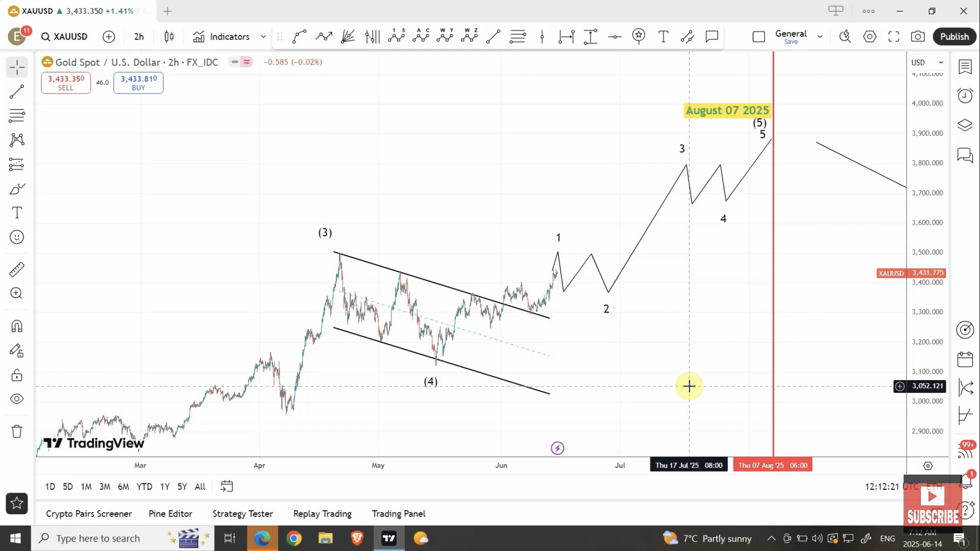Click the Windows Start button
Viewport: 980px width, 551px height.
tap(15, 538)
